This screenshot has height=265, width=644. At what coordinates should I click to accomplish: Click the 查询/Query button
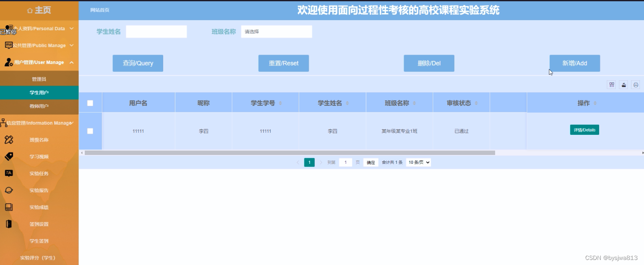138,63
